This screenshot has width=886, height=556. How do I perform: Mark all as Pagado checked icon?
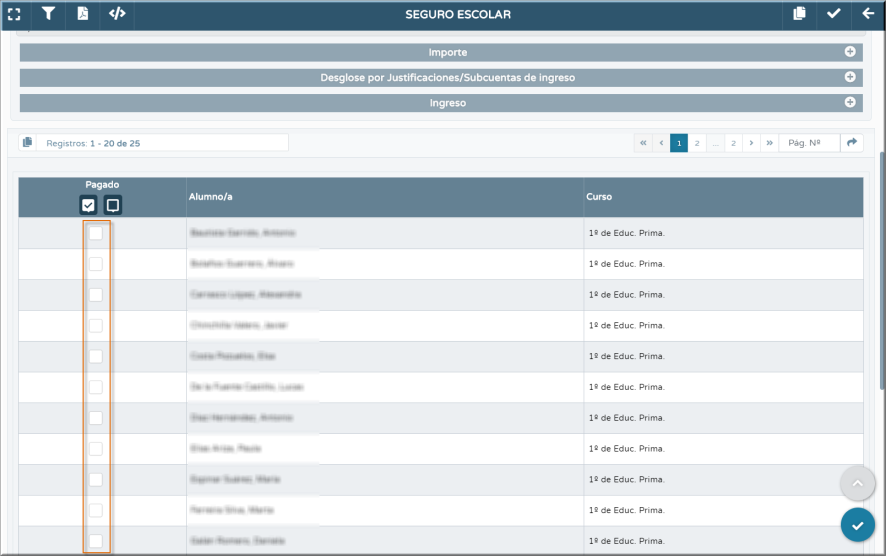88,205
